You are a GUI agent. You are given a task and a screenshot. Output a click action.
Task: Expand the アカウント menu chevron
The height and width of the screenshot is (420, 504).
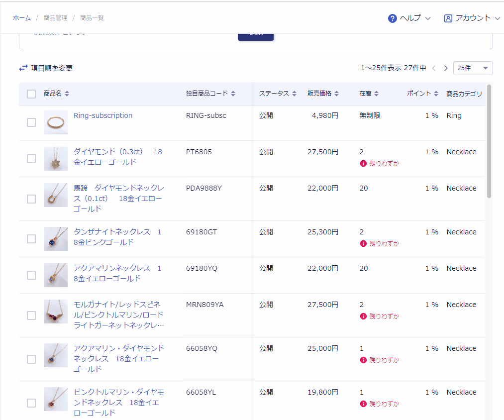pos(497,18)
